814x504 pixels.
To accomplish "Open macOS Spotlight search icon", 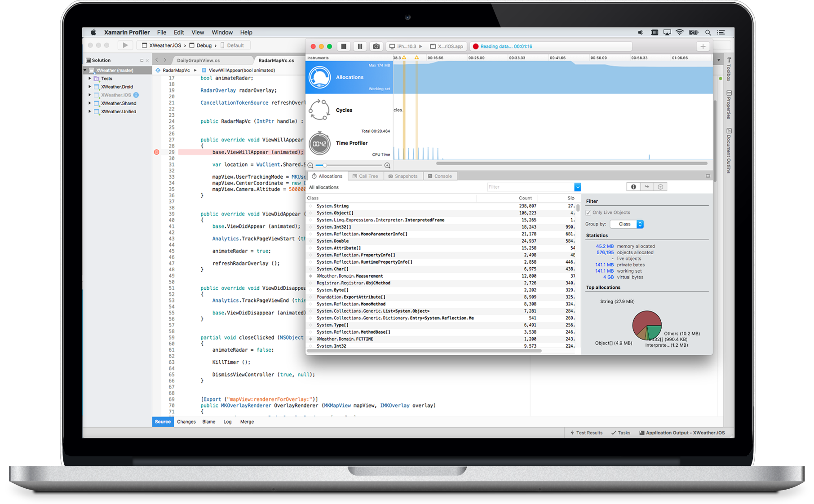I will pyautogui.click(x=708, y=32).
